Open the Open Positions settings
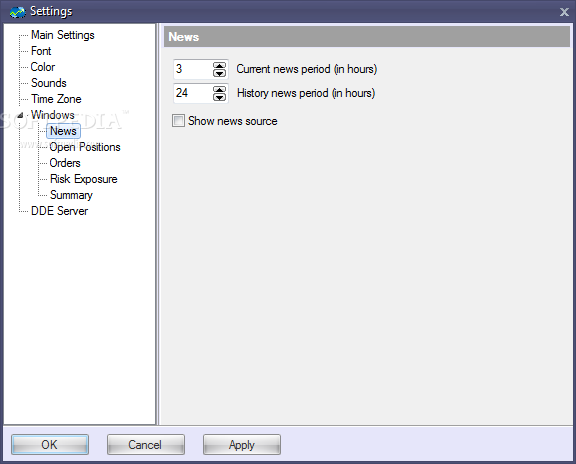 point(85,147)
